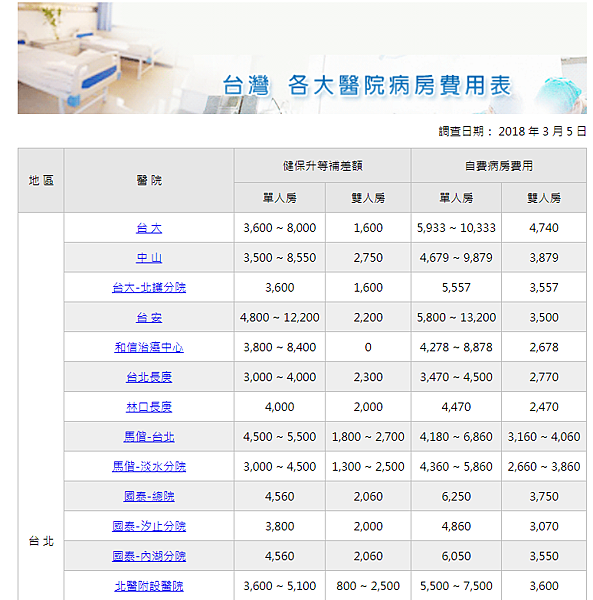The width and height of the screenshot is (593, 600).
Task: Click the 4,740 cell in 台大 row
Action: click(544, 228)
